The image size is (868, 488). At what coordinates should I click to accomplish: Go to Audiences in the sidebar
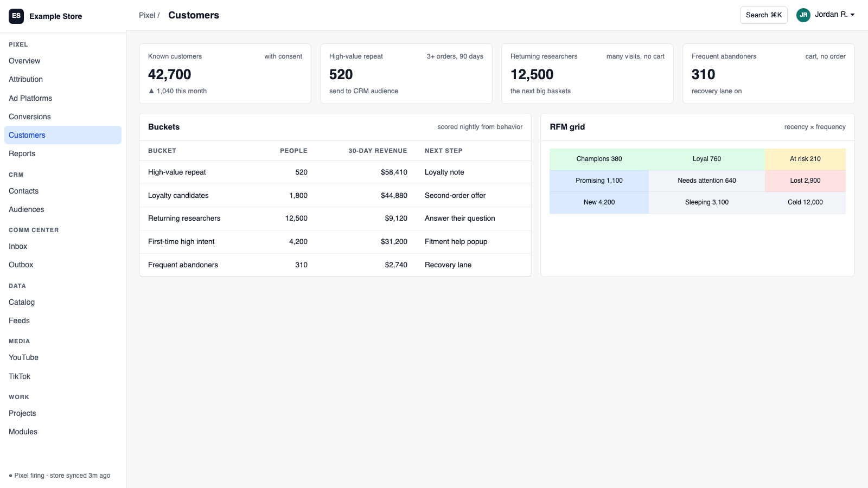coord(63,209)
